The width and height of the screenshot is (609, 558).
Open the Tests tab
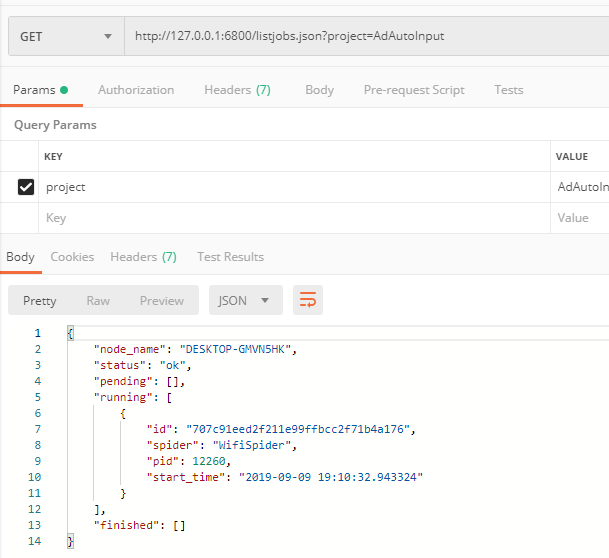pyautogui.click(x=508, y=90)
